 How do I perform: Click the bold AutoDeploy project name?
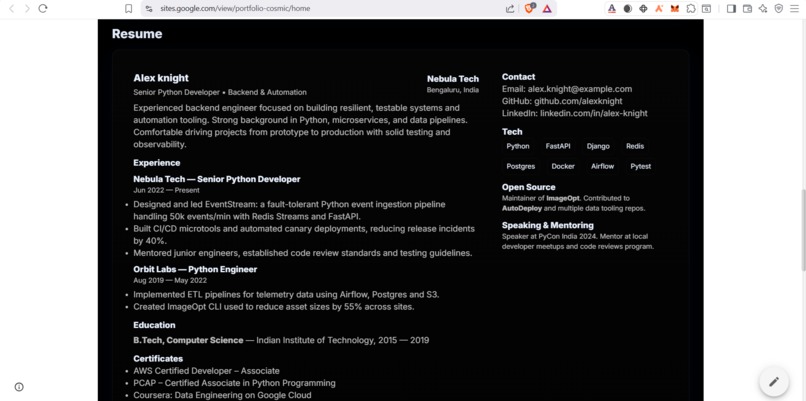[522, 209]
